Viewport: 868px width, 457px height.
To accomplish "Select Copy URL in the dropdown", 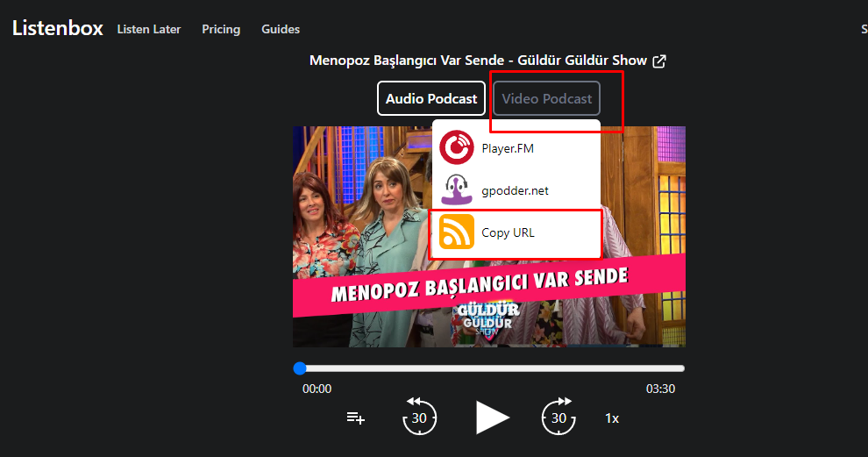I will (x=516, y=232).
